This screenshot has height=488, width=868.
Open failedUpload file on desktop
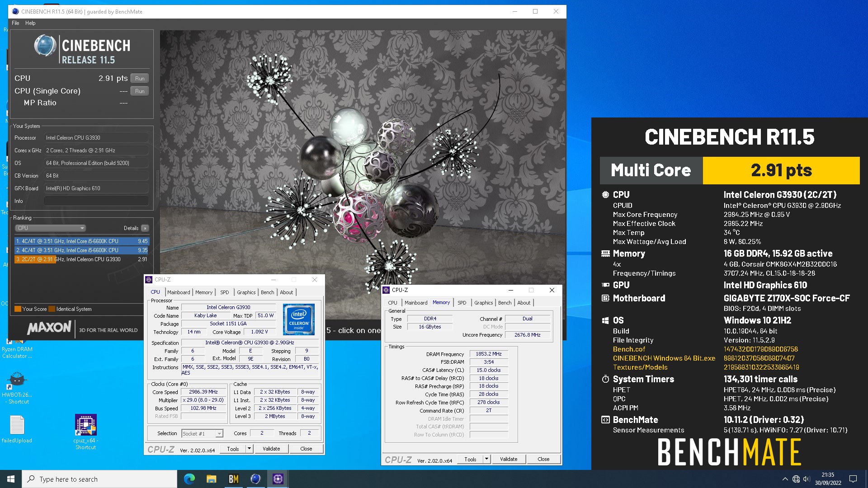17,429
